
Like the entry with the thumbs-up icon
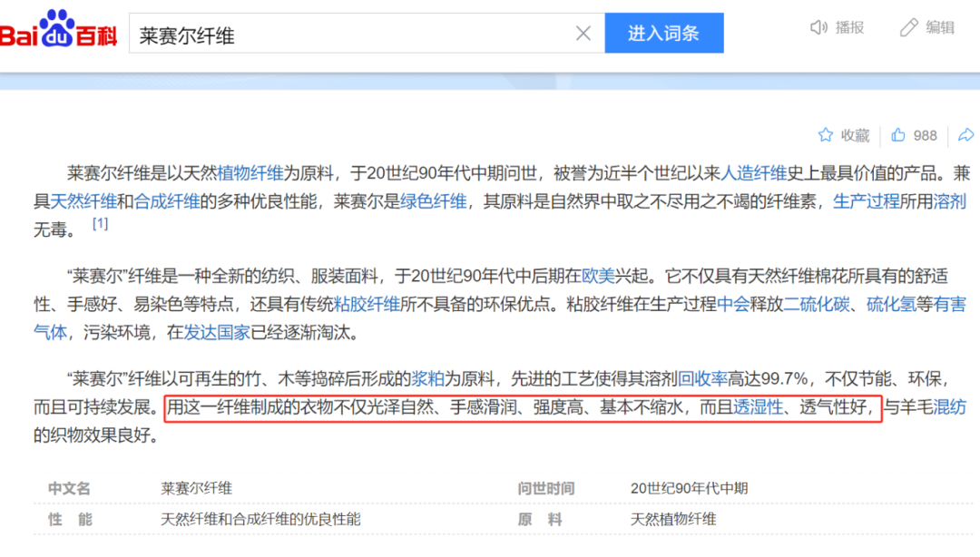pyautogui.click(x=898, y=135)
